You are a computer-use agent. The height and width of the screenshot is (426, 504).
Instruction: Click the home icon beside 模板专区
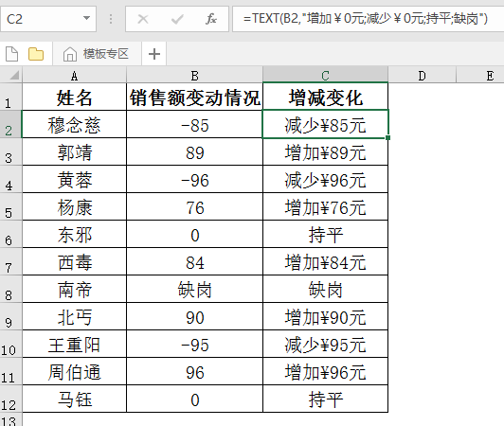[70, 54]
